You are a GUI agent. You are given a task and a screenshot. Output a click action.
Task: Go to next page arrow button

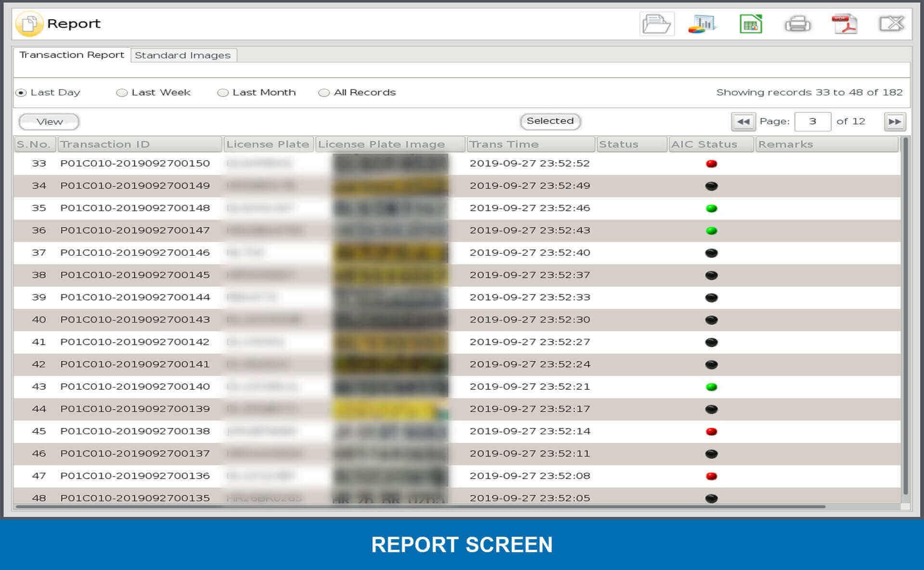tap(895, 121)
